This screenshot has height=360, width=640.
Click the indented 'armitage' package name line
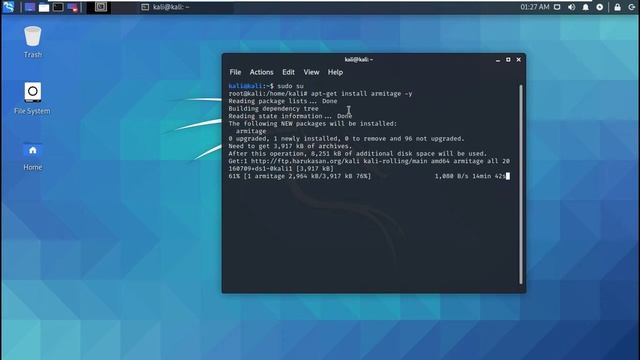251,131
